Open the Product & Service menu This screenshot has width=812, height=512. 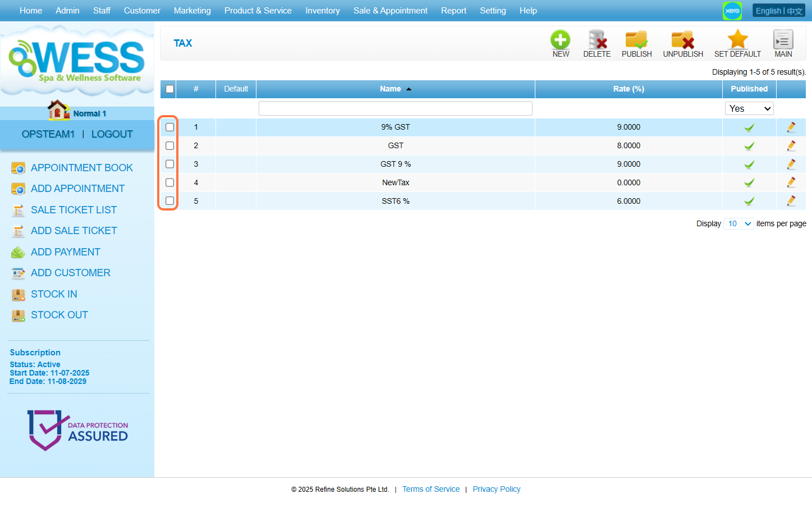tap(258, 11)
